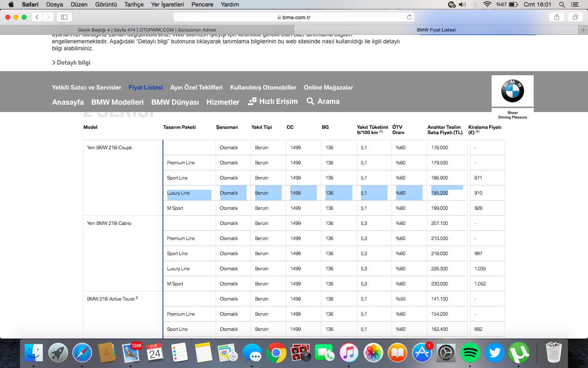588x368 pixels.
Task: Open Reminders icon in Dock
Action: coord(179,353)
